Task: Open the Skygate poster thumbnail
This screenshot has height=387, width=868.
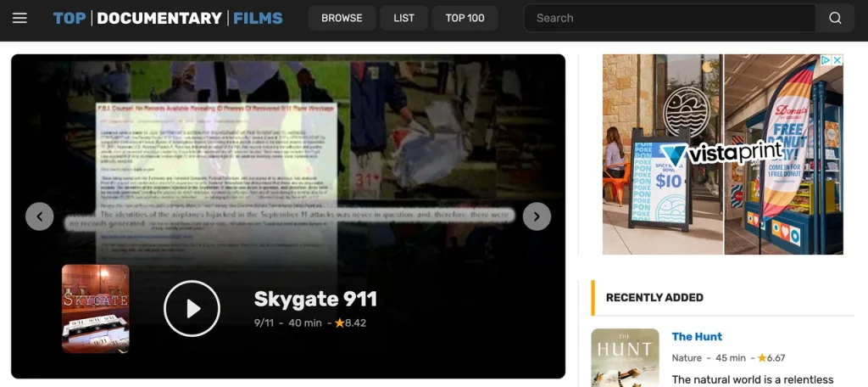Action: 96,308
